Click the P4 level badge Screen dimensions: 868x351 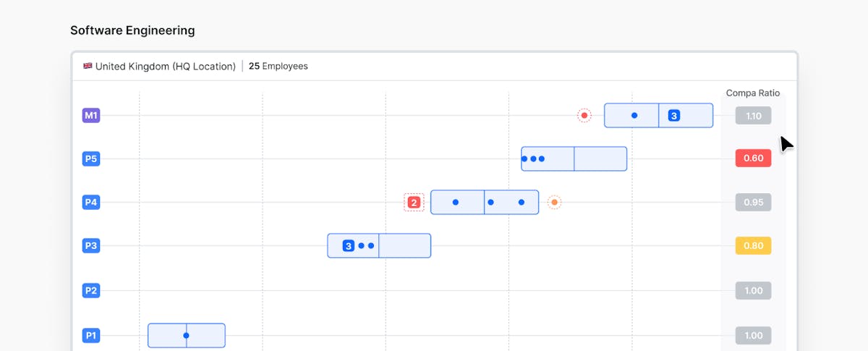pos(91,202)
